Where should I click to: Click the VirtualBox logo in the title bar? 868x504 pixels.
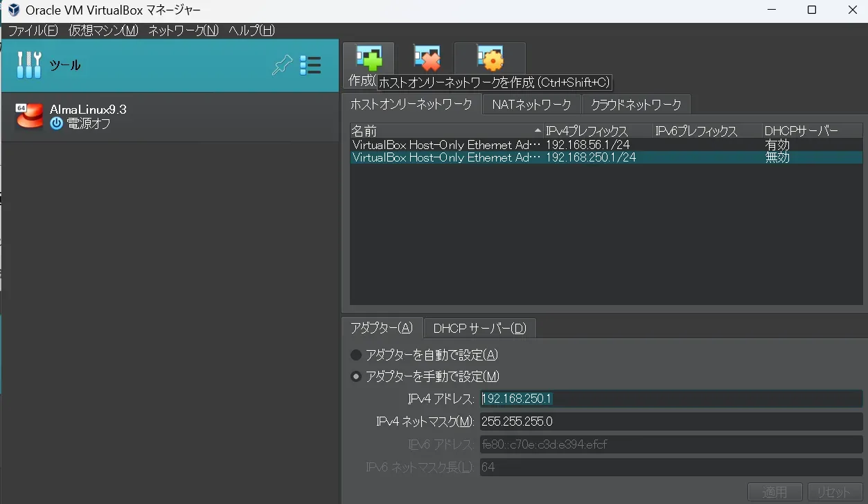[13, 10]
